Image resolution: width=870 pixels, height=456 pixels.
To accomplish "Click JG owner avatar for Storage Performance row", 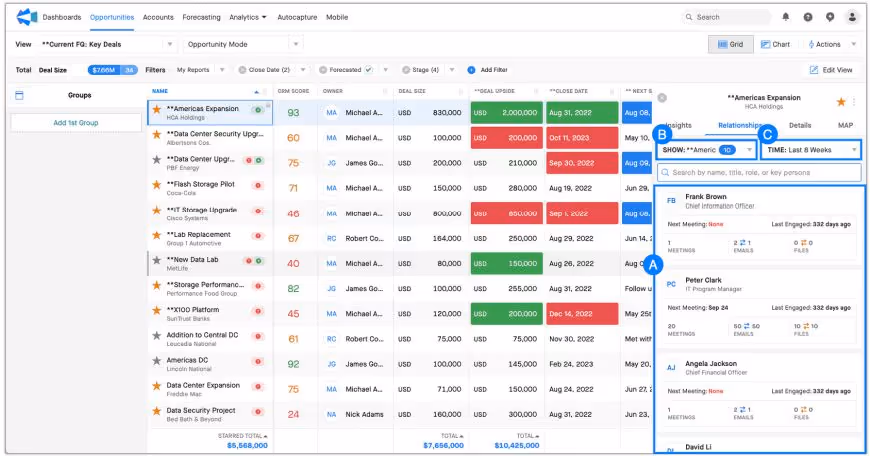I will pyautogui.click(x=331, y=288).
